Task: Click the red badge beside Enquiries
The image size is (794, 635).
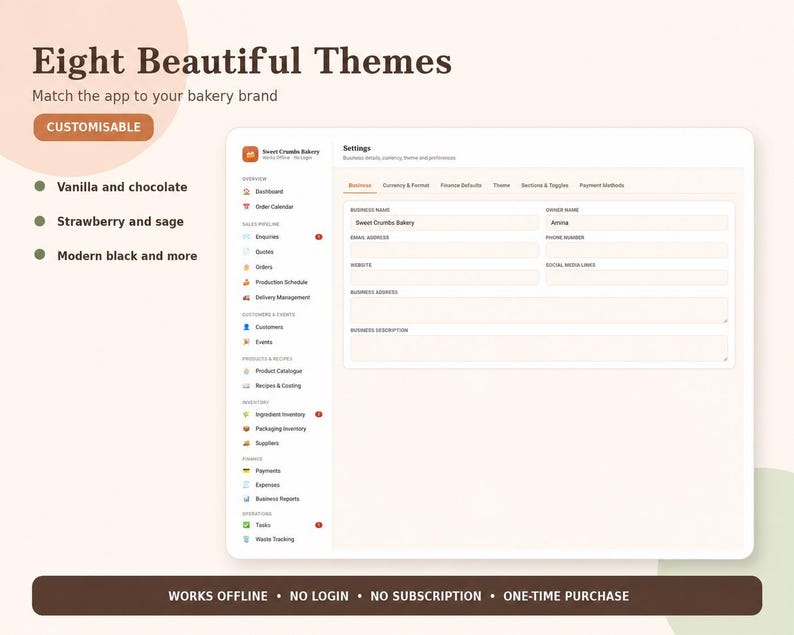Action: point(319,236)
